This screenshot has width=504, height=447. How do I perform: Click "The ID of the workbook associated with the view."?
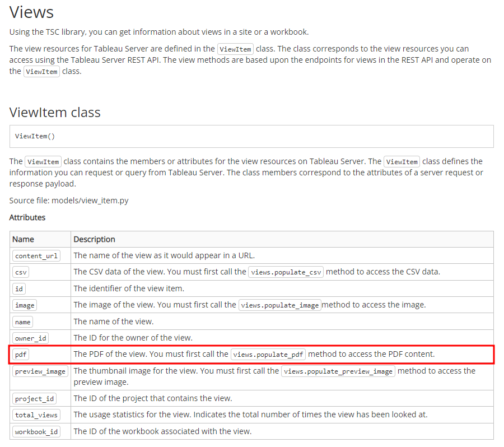tap(162, 431)
